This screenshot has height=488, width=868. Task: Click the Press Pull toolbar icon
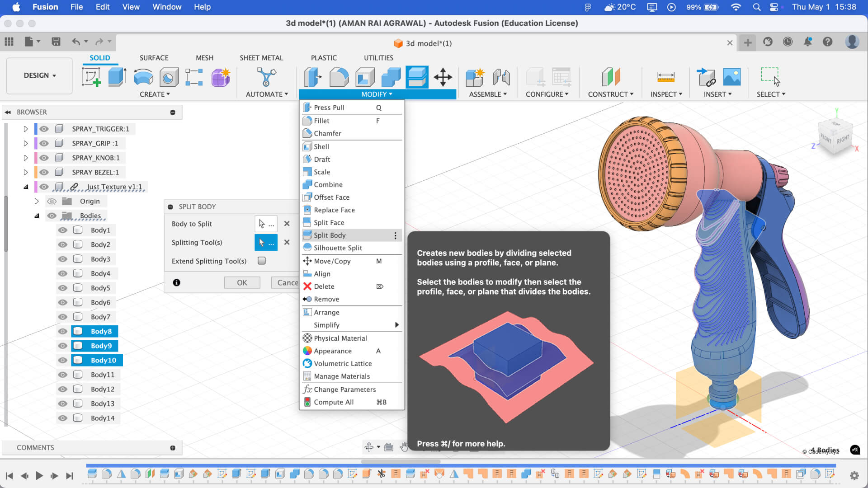(312, 77)
